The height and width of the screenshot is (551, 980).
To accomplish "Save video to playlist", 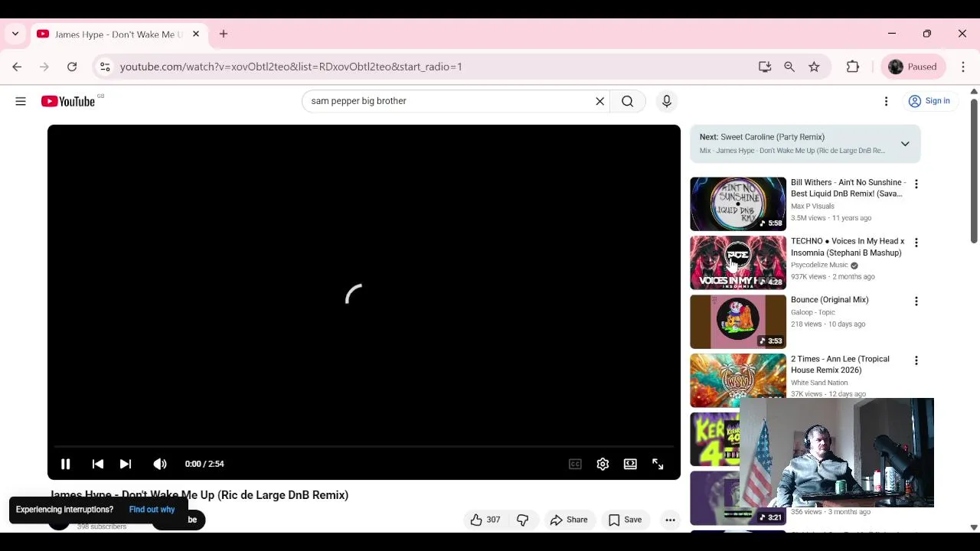I will [625, 520].
